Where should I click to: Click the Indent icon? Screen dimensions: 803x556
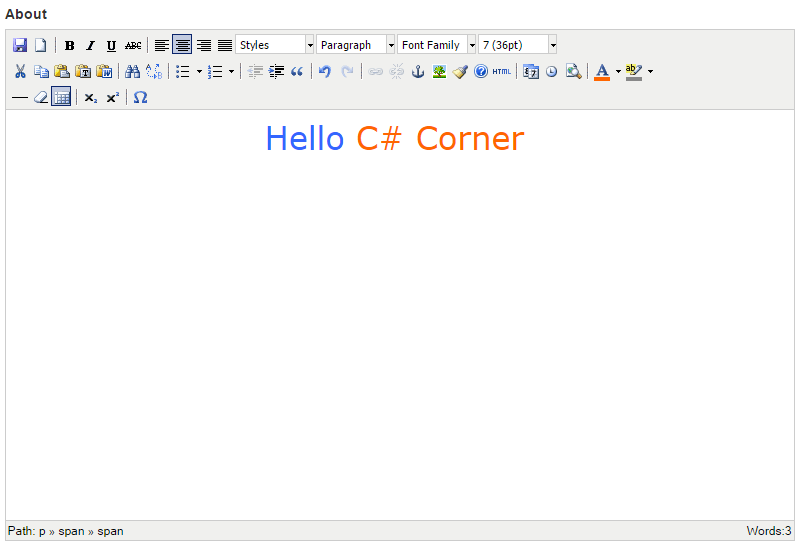[276, 71]
